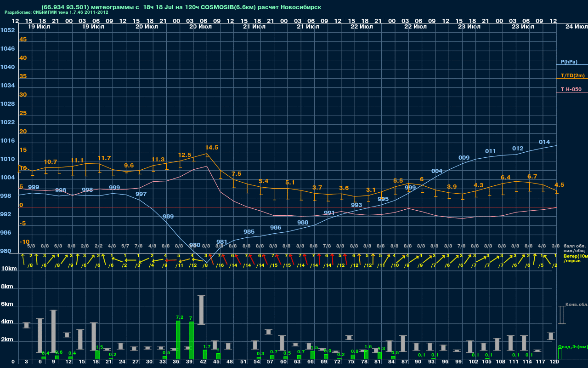Click the 995 pressure value label
Screen dimensions: 588x368
[x=383, y=199]
